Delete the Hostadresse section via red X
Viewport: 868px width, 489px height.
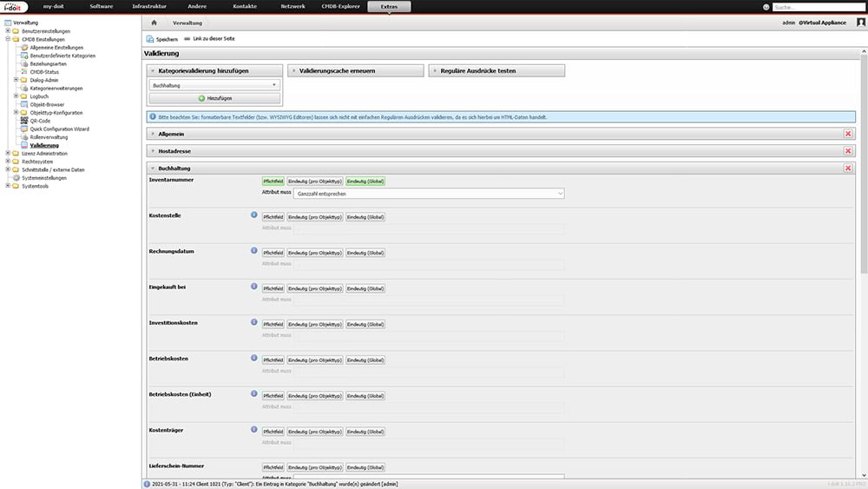[x=848, y=150]
